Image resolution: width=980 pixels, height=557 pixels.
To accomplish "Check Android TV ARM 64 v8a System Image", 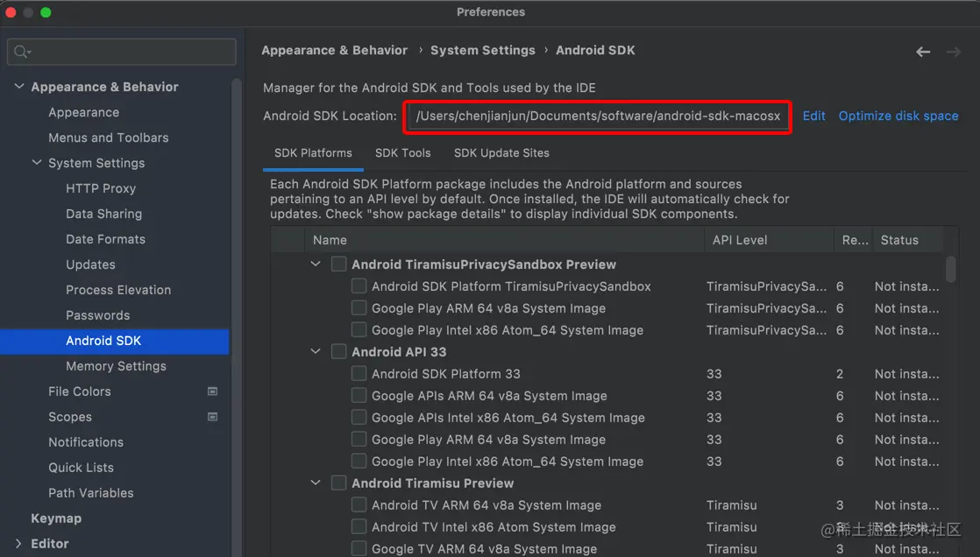I will tap(359, 504).
